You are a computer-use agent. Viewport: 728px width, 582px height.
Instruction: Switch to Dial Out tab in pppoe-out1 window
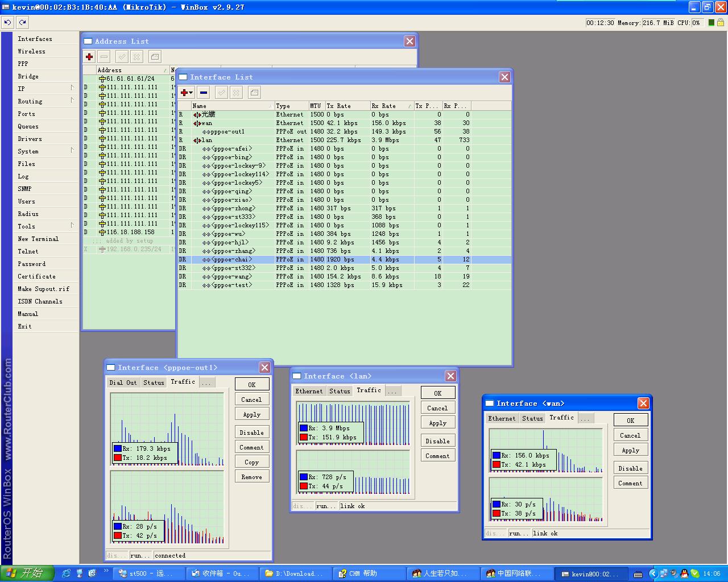tap(123, 383)
